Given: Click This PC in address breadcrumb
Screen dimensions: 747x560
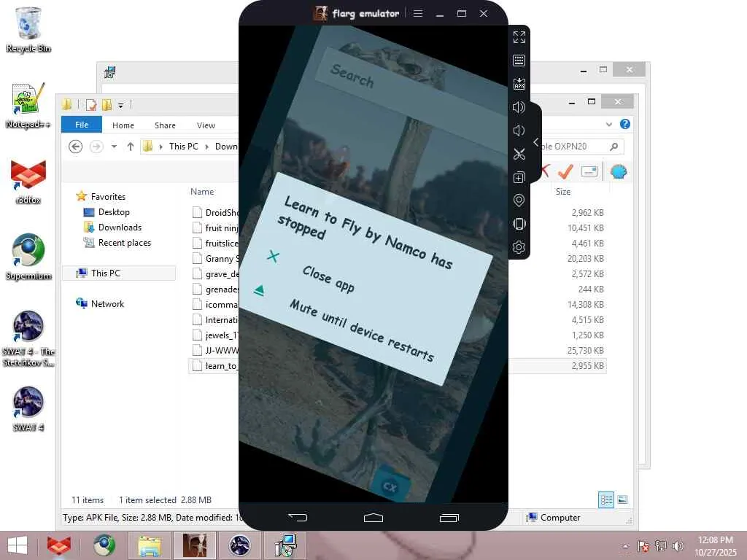Looking at the screenshot, I should tap(183, 147).
